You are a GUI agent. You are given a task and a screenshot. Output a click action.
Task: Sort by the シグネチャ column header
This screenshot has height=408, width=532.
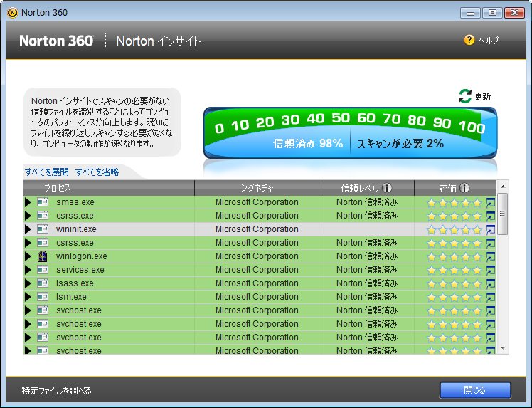[257, 188]
